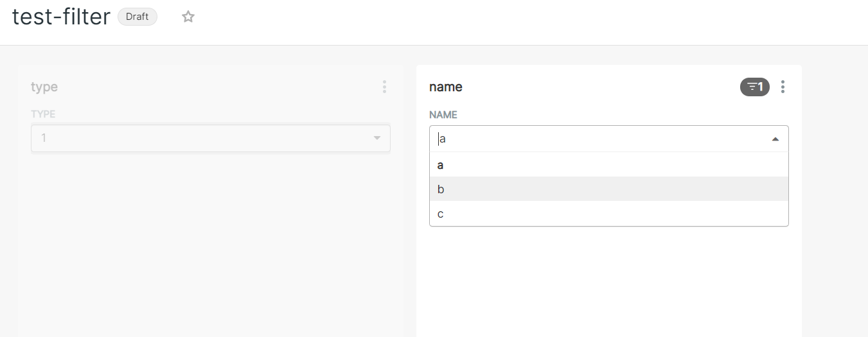Click the "name" panel heading
868x337 pixels.
(x=446, y=87)
